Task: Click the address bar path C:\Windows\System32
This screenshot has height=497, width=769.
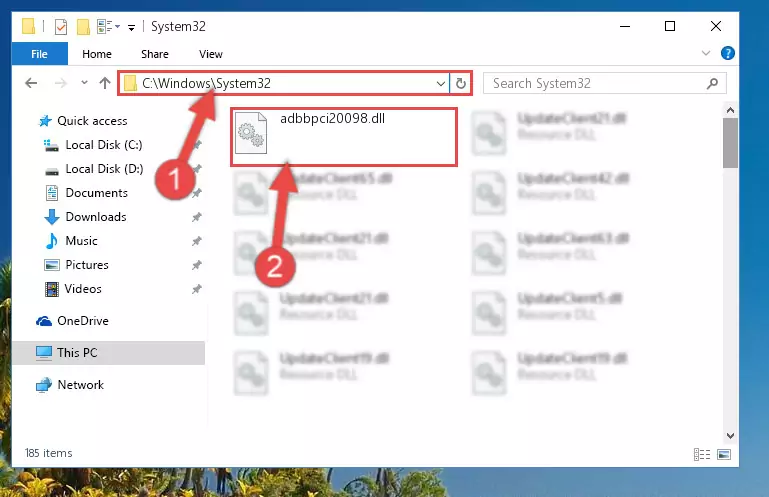Action: (206, 83)
